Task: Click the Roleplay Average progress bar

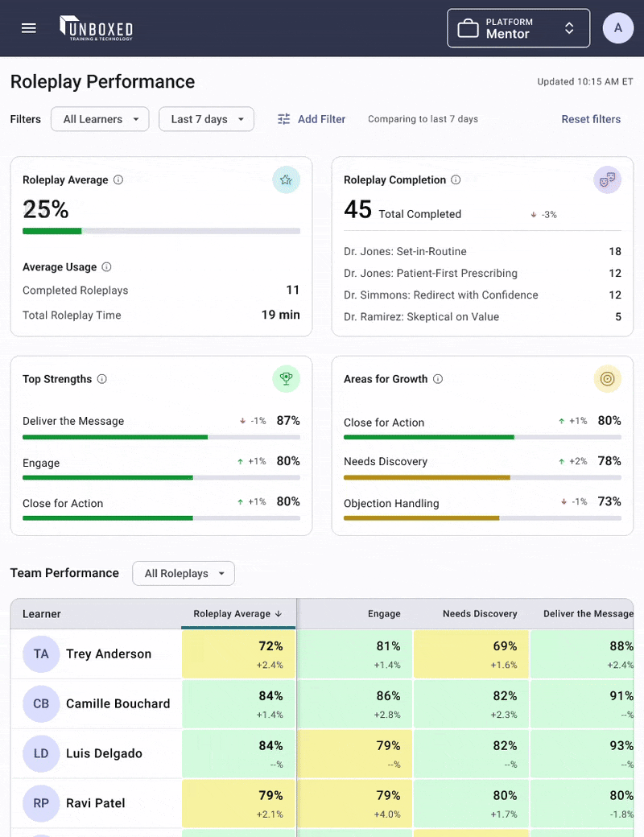Action: 161,231
